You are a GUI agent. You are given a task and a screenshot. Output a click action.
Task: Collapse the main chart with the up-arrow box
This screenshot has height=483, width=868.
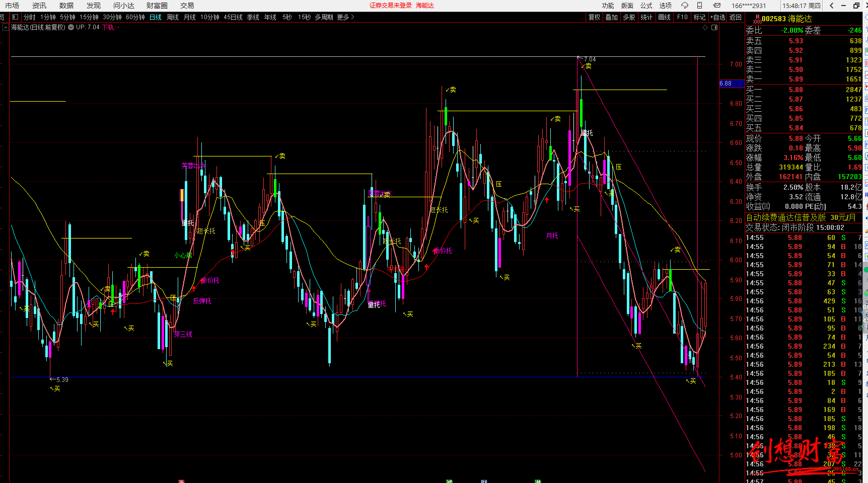click(6, 28)
